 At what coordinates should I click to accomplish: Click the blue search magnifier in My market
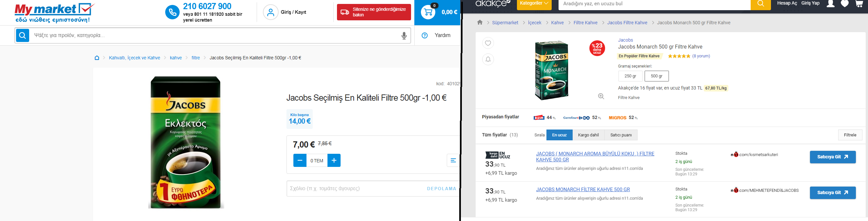[23, 35]
